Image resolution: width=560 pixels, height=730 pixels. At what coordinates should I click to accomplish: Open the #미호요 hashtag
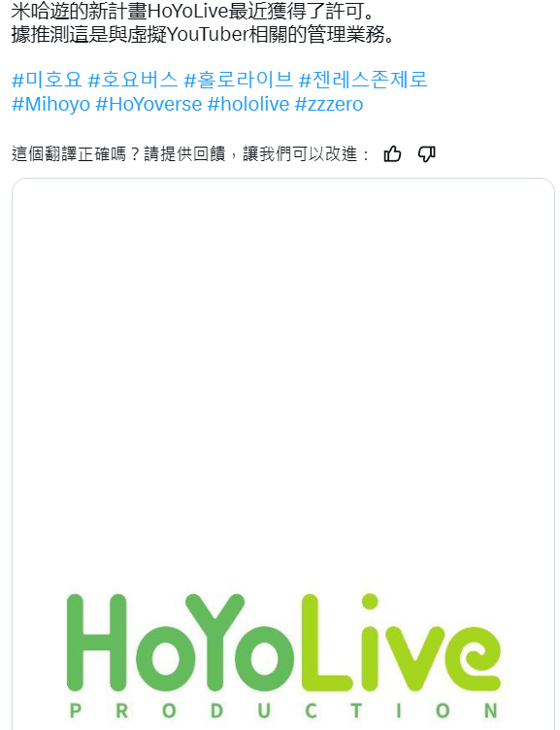pos(47,80)
